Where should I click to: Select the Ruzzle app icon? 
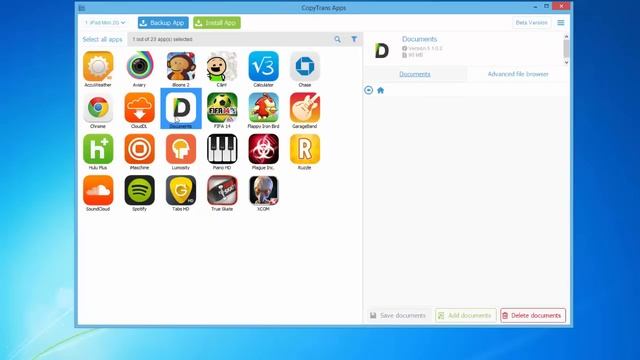(x=305, y=149)
